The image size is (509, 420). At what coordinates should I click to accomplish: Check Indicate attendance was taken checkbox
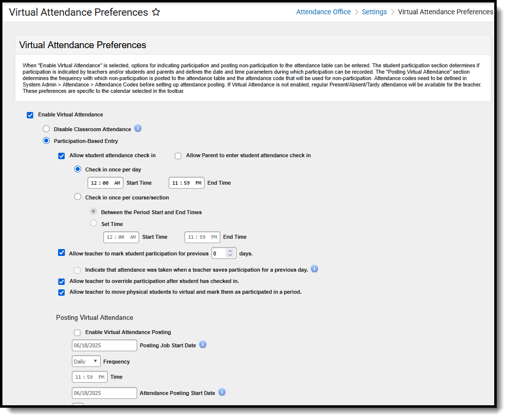[77, 270]
